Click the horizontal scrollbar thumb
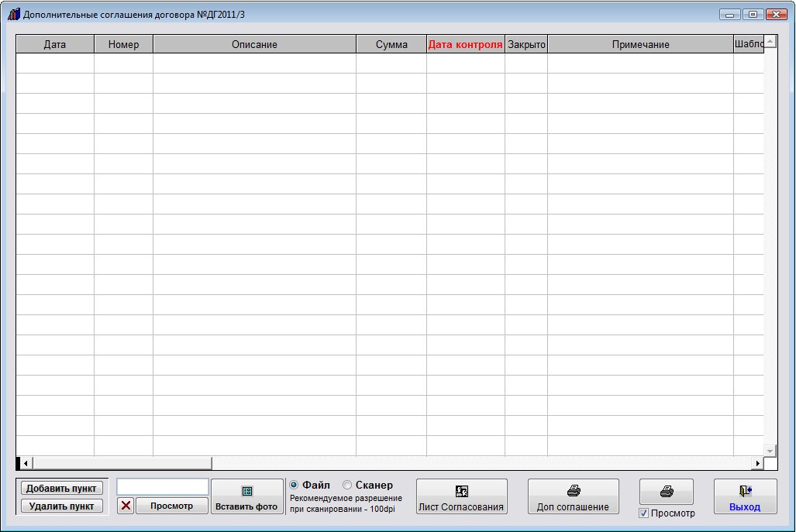Viewport: 796px width, 532px height. [122, 463]
